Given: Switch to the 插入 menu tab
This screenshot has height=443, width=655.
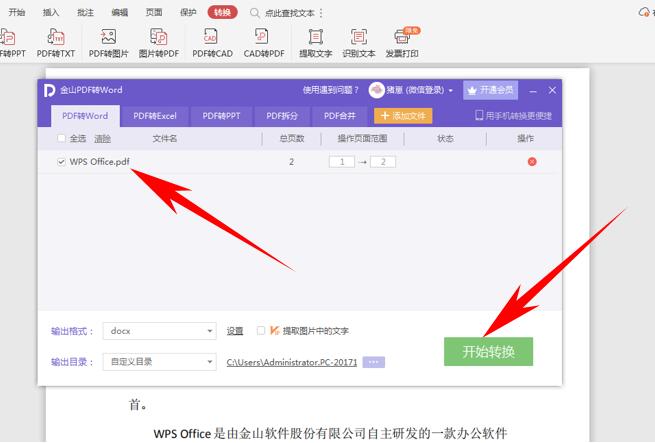Looking at the screenshot, I should click(x=51, y=13).
